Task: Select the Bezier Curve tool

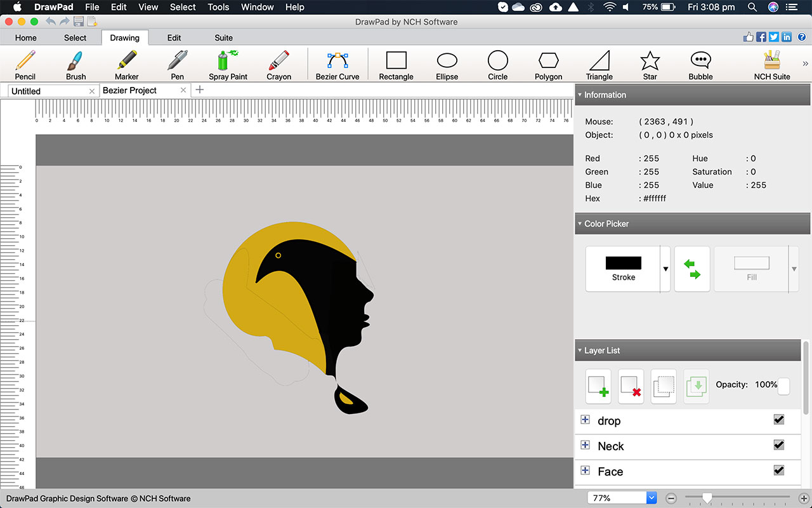Action: tap(337, 65)
